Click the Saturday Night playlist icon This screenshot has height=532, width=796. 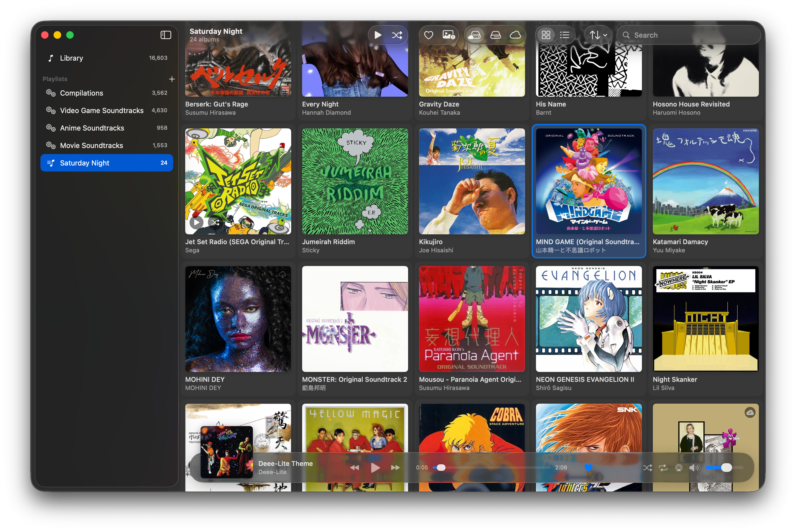51,163
